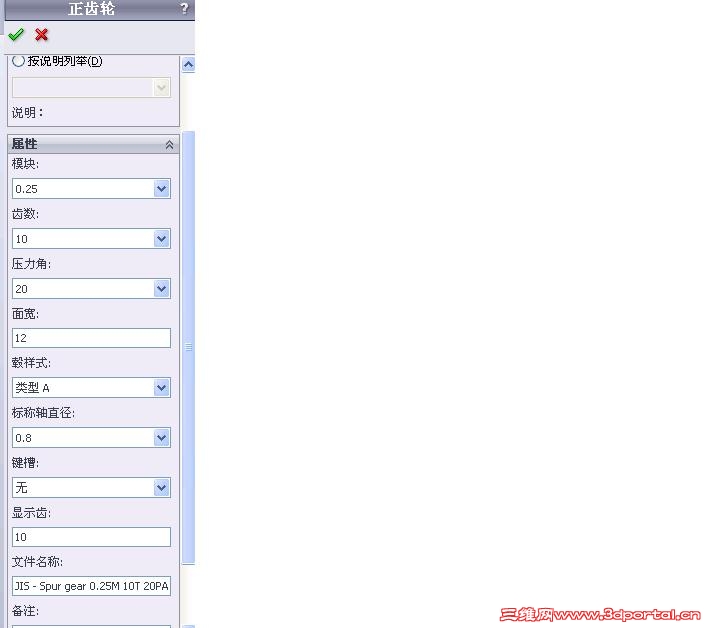720x628 pixels.
Task: Click the 显示齿: label
Action: pyautogui.click(x=31, y=513)
